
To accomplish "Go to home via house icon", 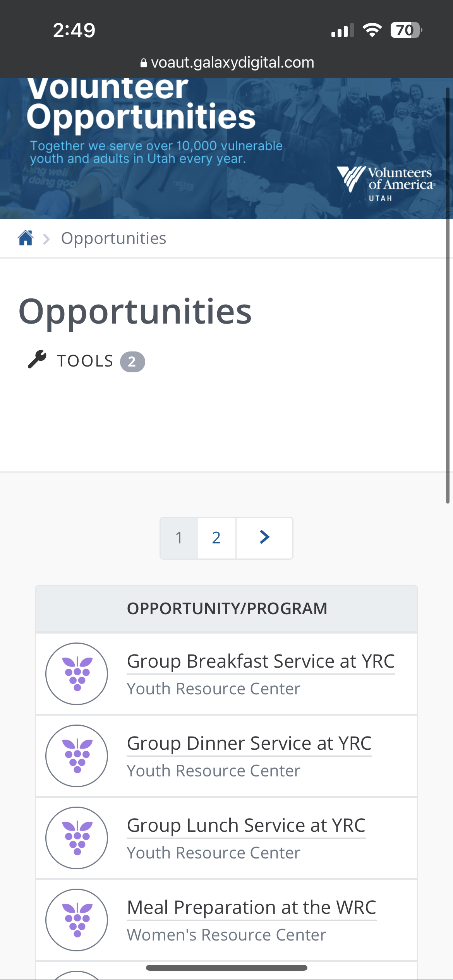I will point(26,238).
